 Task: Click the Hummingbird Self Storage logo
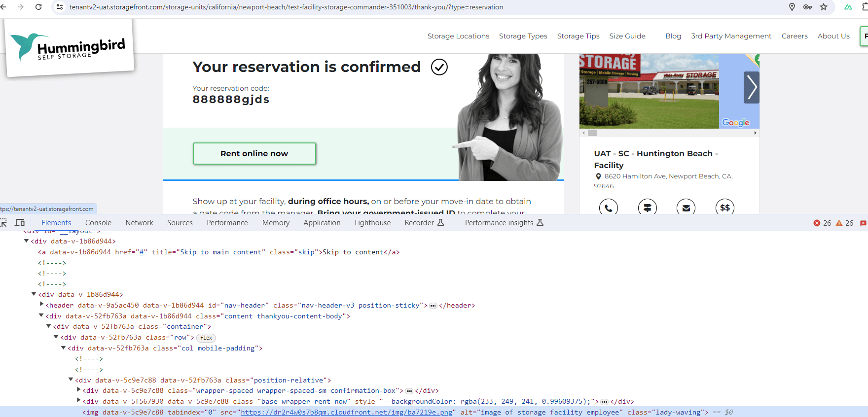click(x=69, y=48)
